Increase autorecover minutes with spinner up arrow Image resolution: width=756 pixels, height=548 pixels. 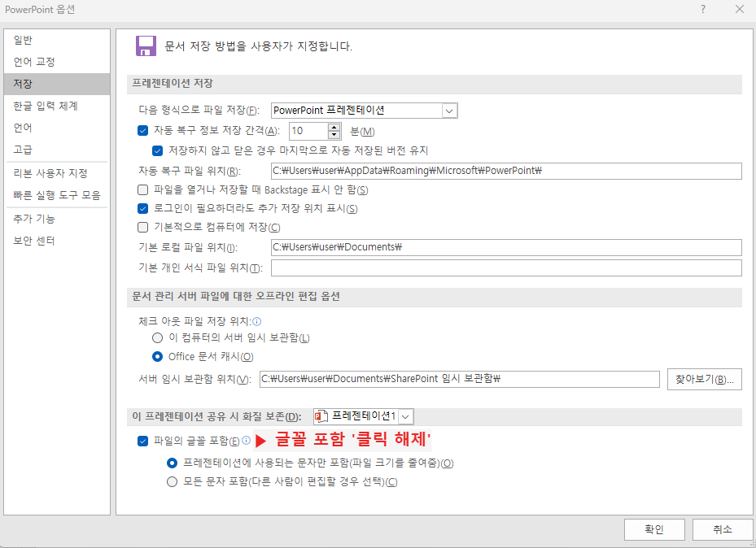tap(334, 125)
